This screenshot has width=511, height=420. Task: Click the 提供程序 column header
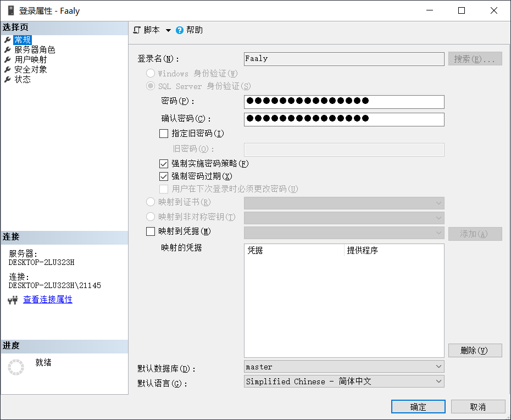[394, 250]
